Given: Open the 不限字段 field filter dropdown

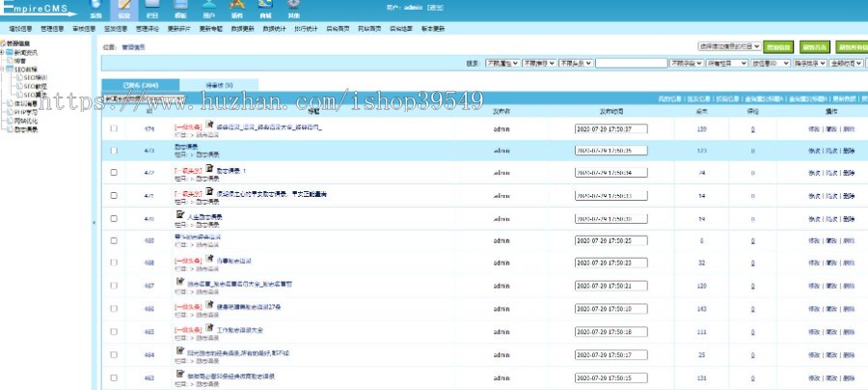Looking at the screenshot, I should click(x=687, y=63).
